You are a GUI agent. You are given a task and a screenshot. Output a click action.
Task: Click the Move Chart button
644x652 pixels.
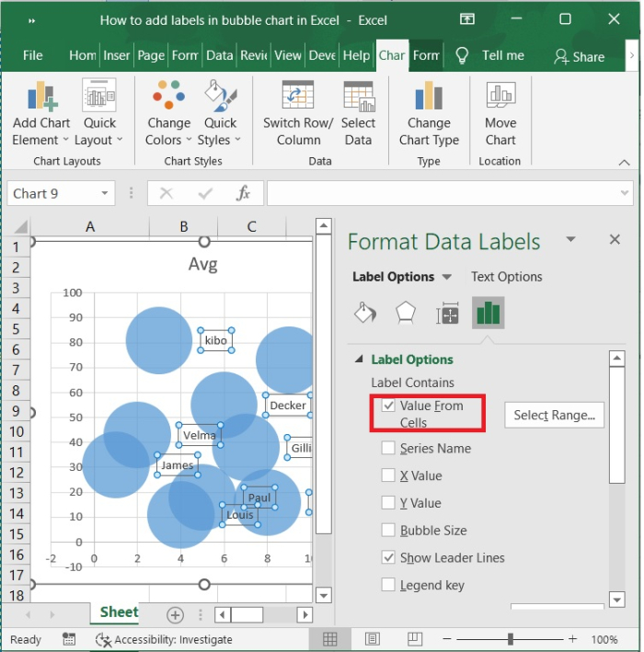tap(500, 113)
